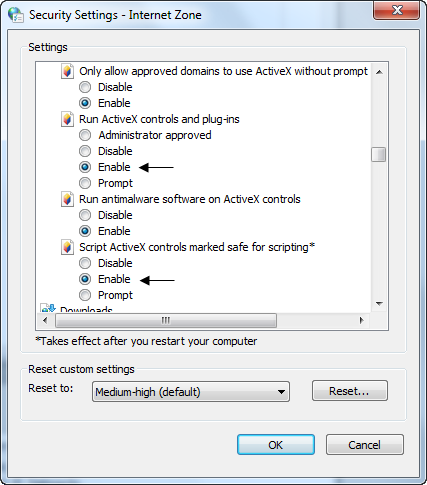Click the icon beside Run ActiveX controls and plug-ins
427x485 pixels.
[67, 119]
